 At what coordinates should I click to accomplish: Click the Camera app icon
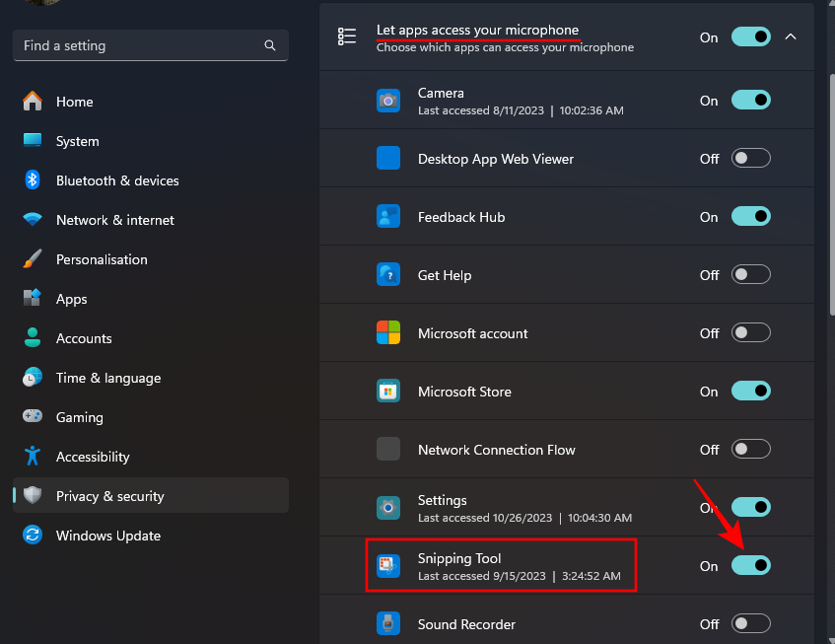[x=388, y=101]
